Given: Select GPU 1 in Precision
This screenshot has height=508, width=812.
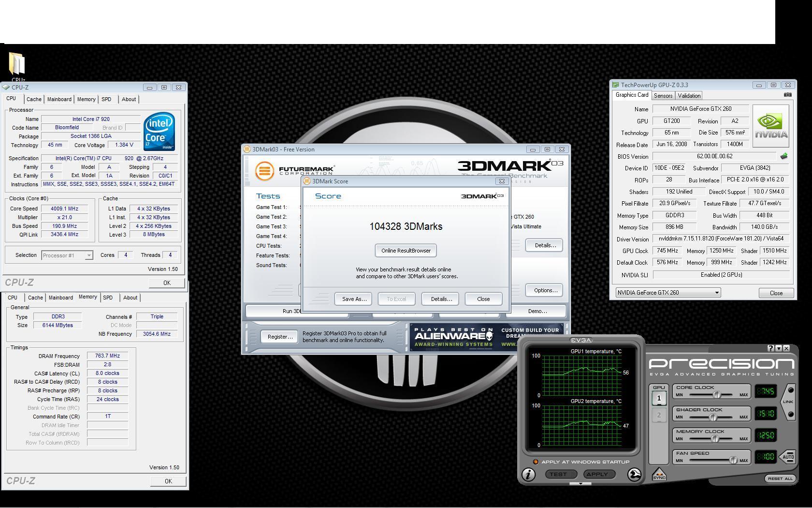Looking at the screenshot, I should click(659, 398).
